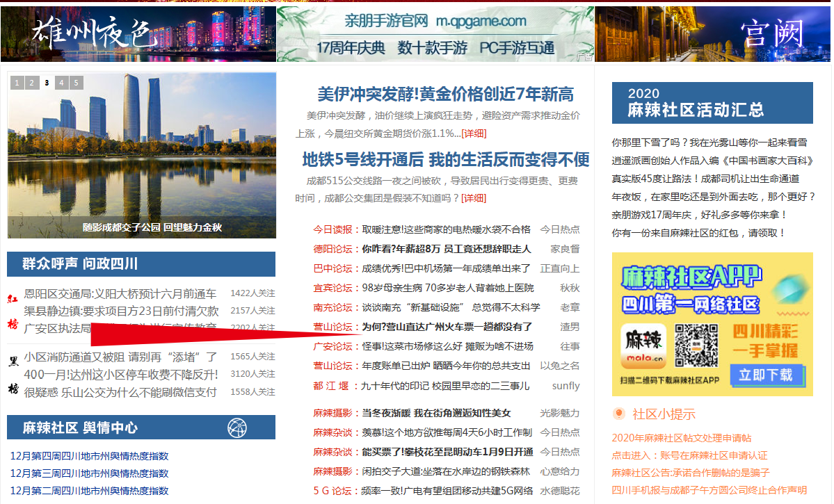The image size is (834, 504).
Task: Select the active slide 3 indicator
Action: [47, 83]
